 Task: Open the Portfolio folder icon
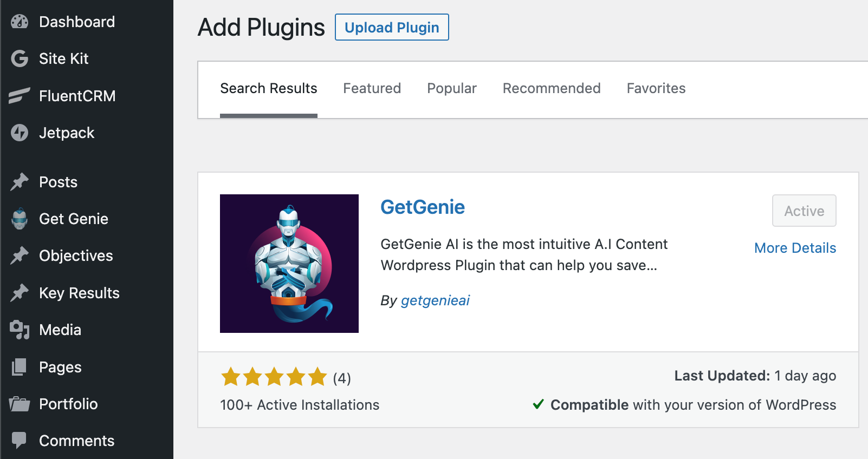[x=20, y=403]
